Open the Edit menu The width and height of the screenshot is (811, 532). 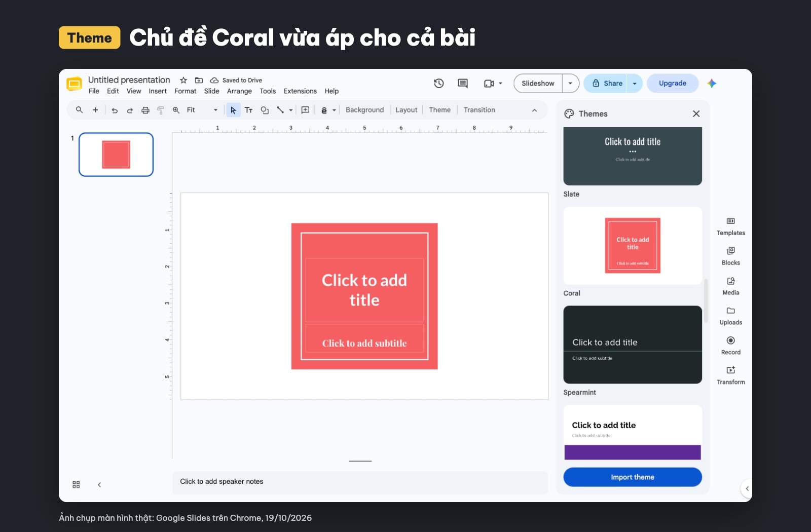[113, 91]
